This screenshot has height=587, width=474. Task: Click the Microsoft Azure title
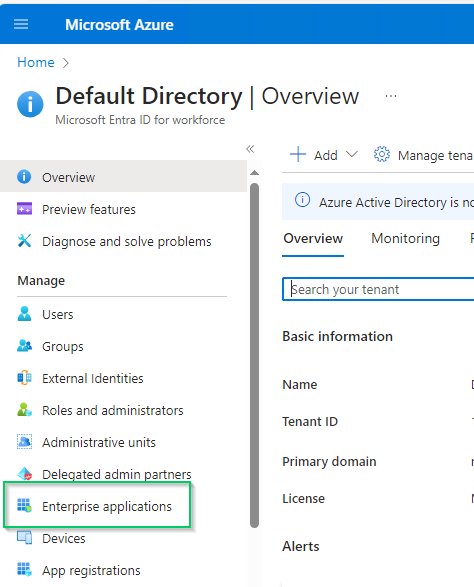(x=119, y=25)
